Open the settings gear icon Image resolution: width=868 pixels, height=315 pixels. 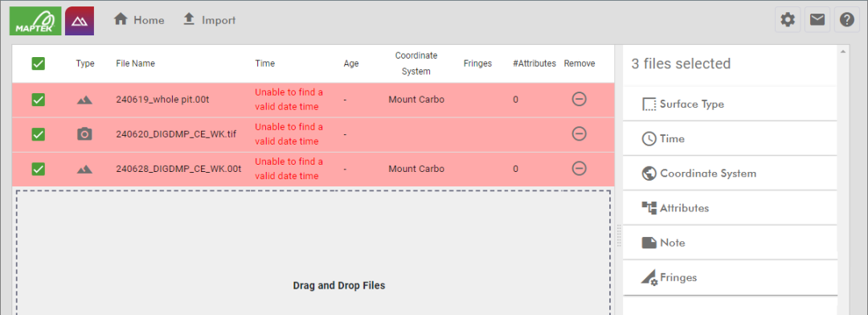click(x=787, y=20)
